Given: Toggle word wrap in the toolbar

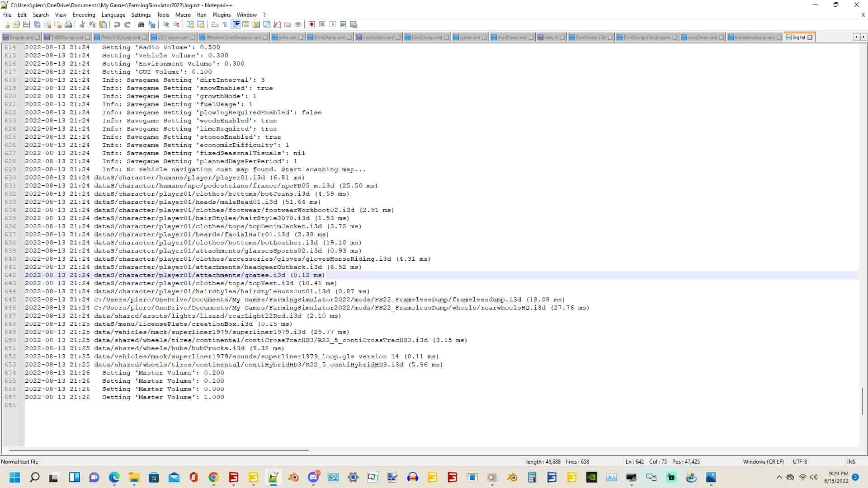Looking at the screenshot, I should (215, 24).
